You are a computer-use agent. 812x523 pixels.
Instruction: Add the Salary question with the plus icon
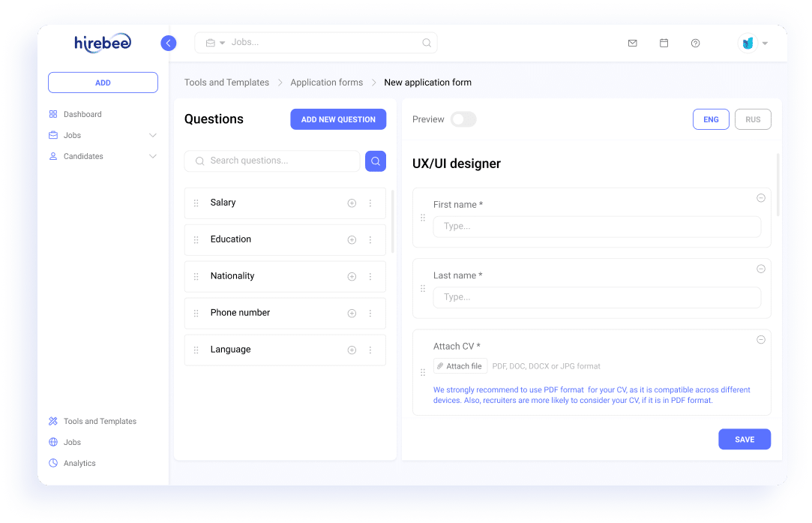pos(352,203)
